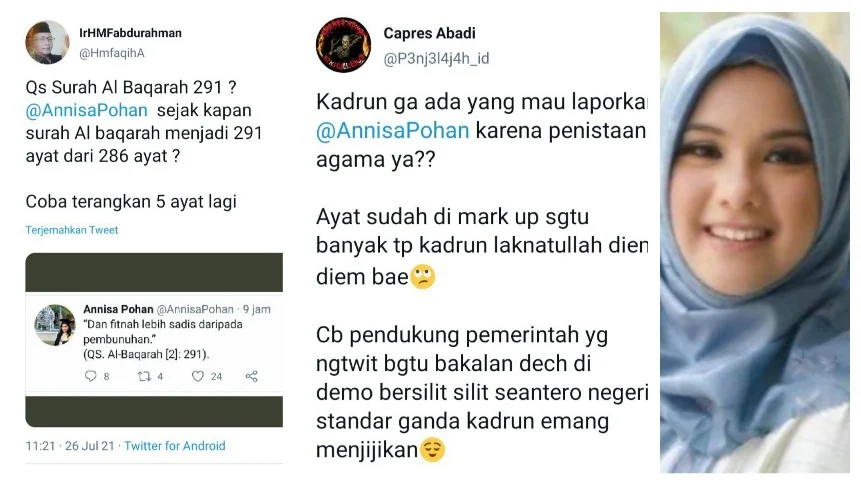Image resolution: width=861 pixels, height=484 pixels.
Task: Click the relieved emoji after 'menjijikan'
Action: click(x=433, y=450)
